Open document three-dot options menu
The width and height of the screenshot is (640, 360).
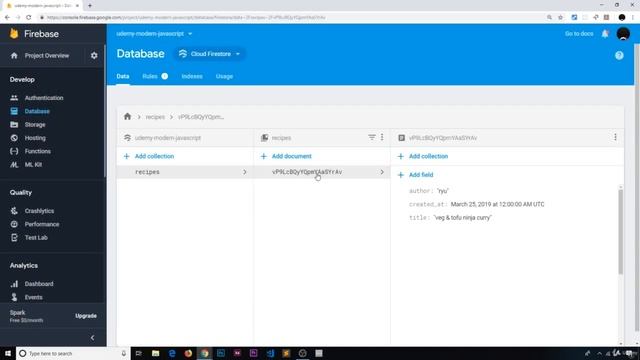(615, 138)
